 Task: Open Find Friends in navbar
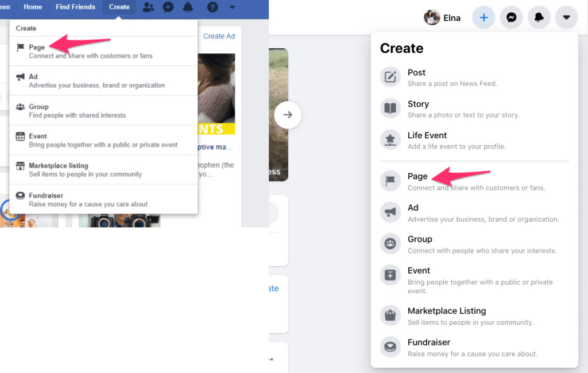(x=75, y=7)
